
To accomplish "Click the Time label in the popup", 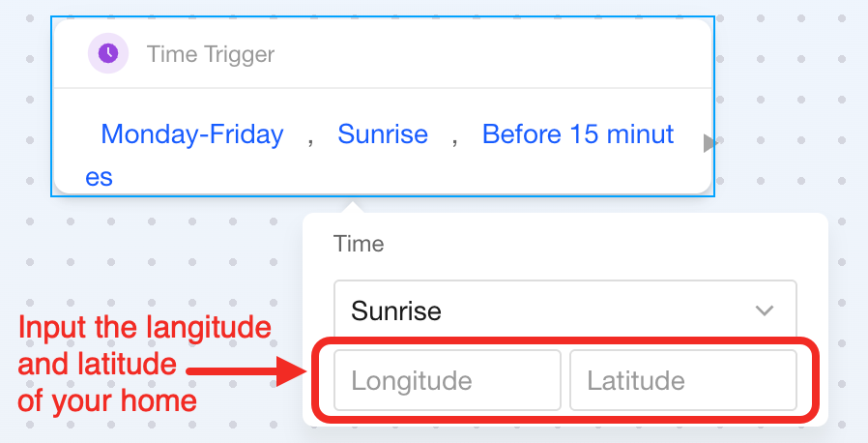I will click(x=359, y=244).
